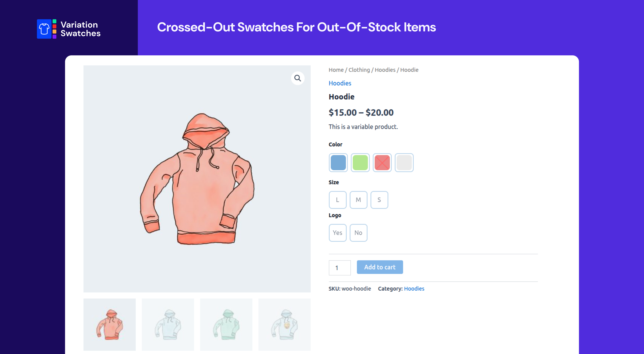The width and height of the screenshot is (644, 354).
Task: Select the red hoodie thumbnail
Action: pyautogui.click(x=109, y=325)
